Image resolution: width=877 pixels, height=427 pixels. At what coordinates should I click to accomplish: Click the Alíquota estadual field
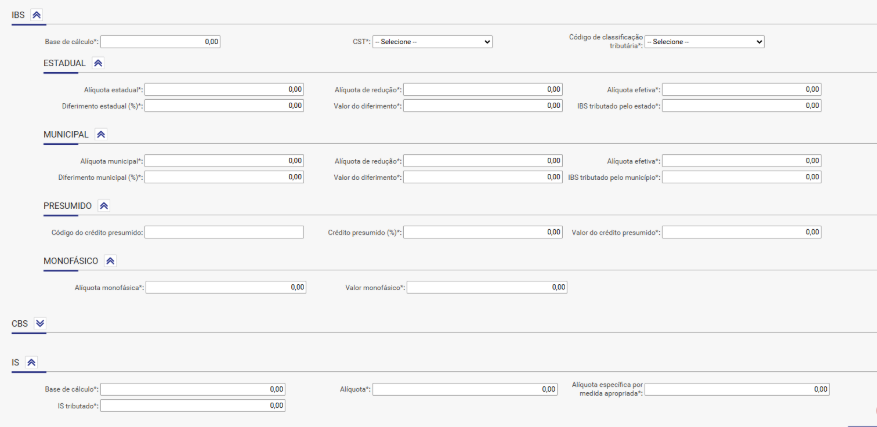pyautogui.click(x=223, y=89)
